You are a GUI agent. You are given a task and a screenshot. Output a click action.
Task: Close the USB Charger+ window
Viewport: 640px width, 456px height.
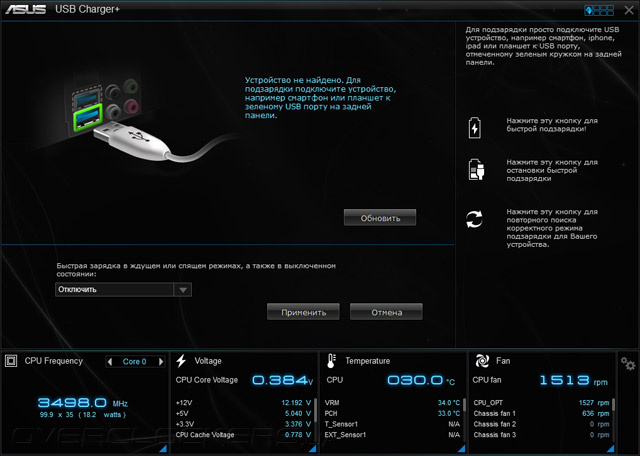coord(629,10)
